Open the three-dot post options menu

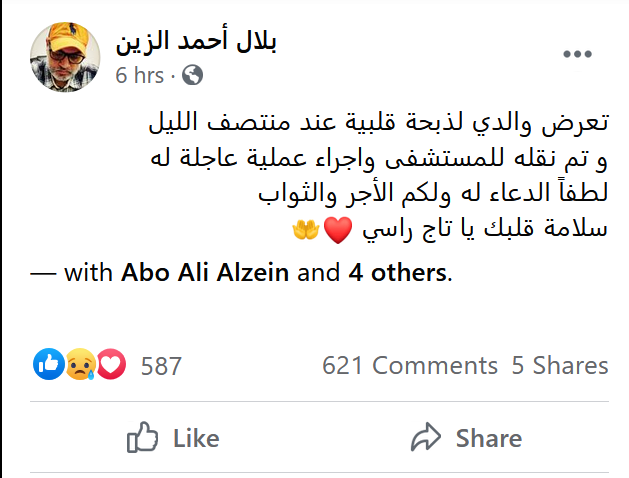[577, 54]
